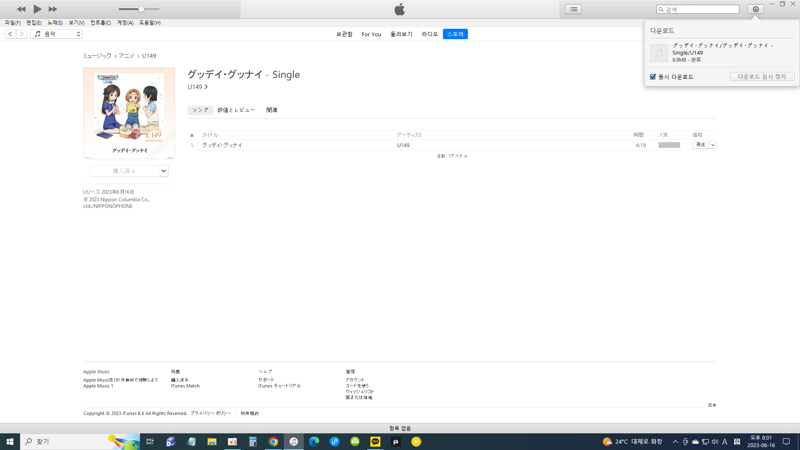
Task: Open the 음악 media type dropdown
Action: pos(56,34)
